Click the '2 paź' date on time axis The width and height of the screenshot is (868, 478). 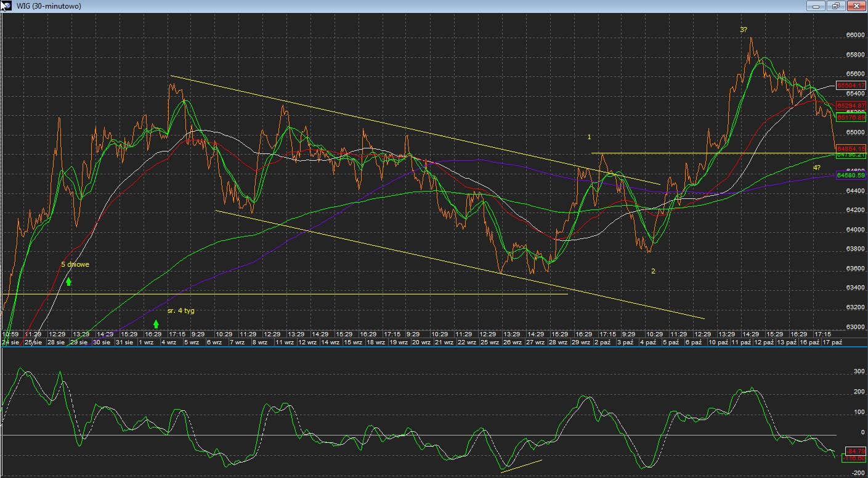[x=602, y=342]
